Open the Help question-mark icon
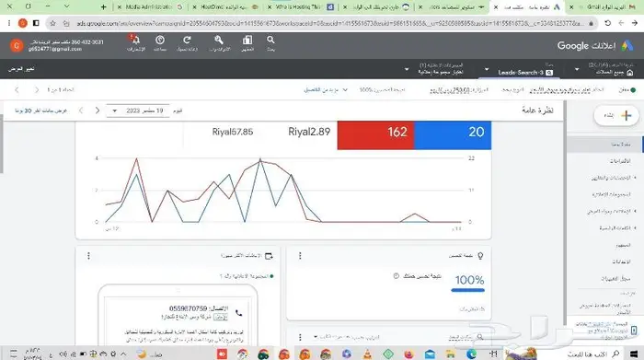644x360 pixels. 160,40
